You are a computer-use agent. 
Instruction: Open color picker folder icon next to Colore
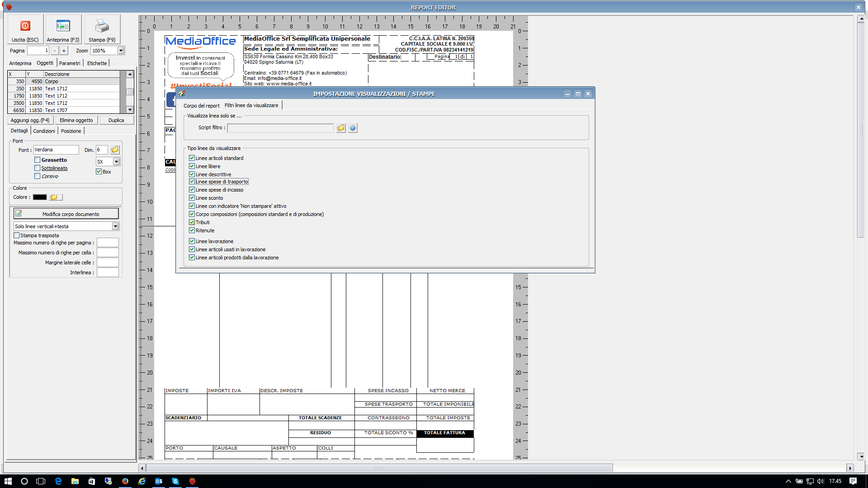pos(56,197)
